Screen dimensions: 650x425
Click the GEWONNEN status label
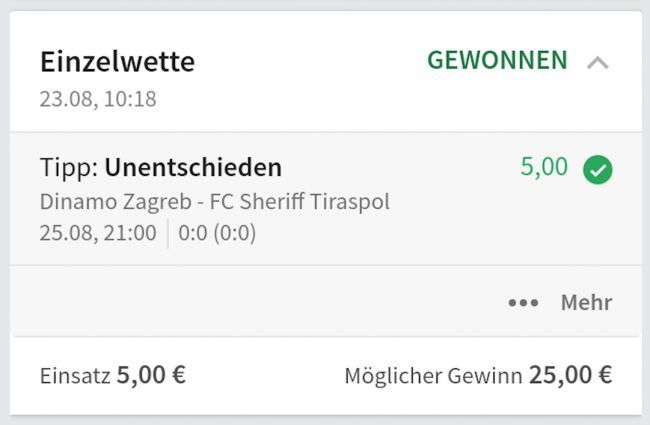[x=497, y=61]
